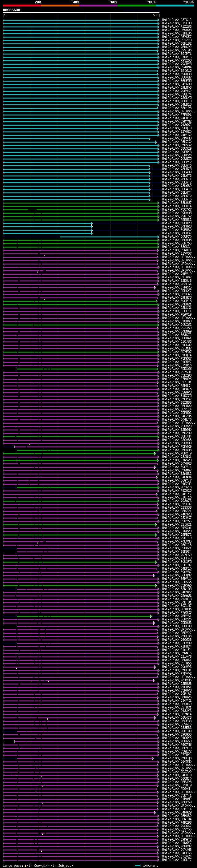Select hit label UniRef100_Q71EW8
The height and width of the screenshot is (868, 197).
click(177, 23)
